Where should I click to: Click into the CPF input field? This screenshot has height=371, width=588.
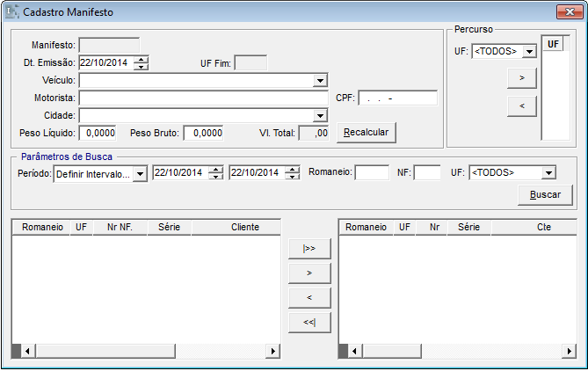pos(397,98)
